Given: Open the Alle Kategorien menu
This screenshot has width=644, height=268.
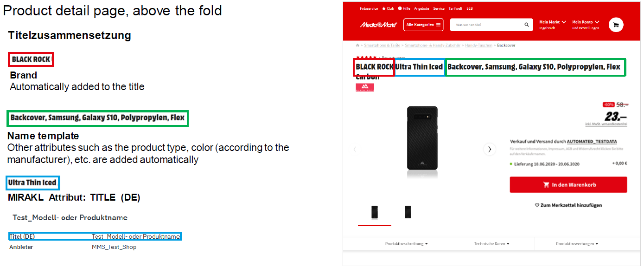Looking at the screenshot, I should point(423,25).
